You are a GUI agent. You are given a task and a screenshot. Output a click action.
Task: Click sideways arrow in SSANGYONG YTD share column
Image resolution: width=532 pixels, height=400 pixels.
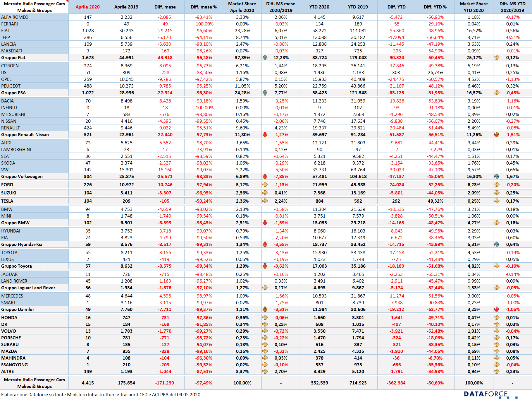[x=497, y=365]
